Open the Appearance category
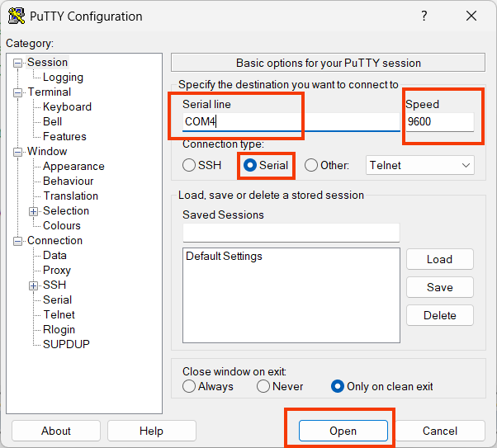497x448 pixels. pyautogui.click(x=73, y=167)
